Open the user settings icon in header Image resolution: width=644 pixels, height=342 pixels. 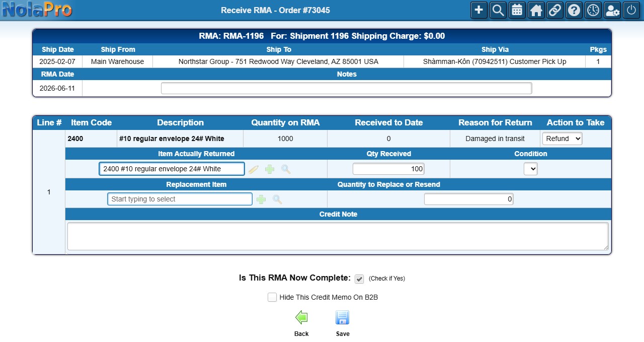point(612,10)
